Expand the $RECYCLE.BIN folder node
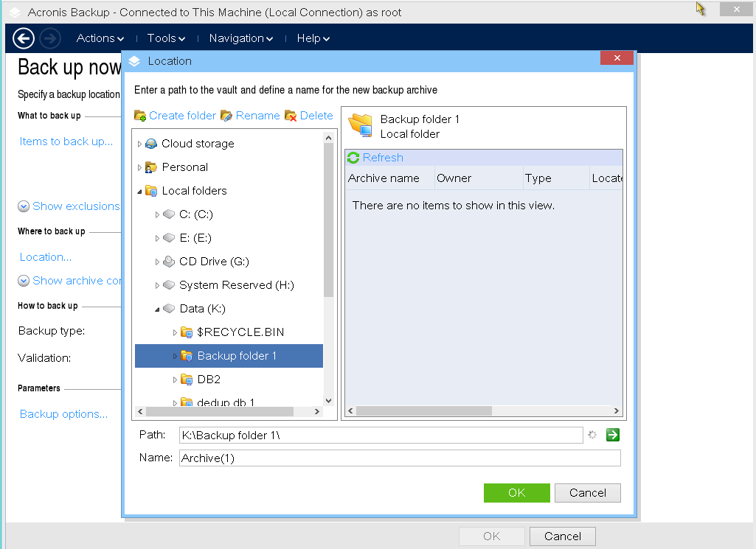This screenshot has height=549, width=756. coord(175,333)
